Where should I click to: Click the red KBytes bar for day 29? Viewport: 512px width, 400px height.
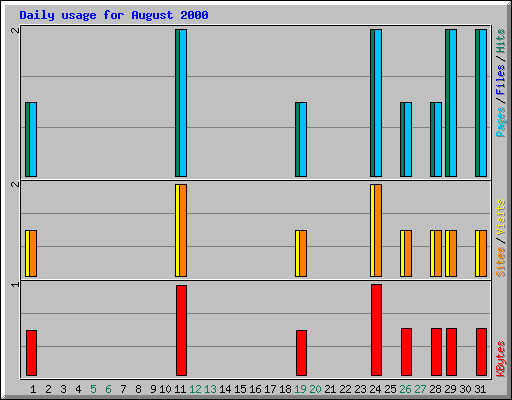[x=451, y=352]
